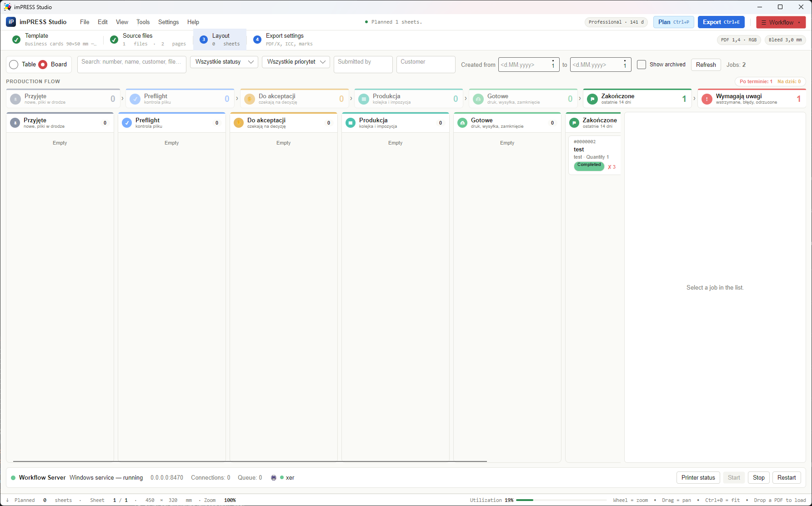The width and height of the screenshot is (812, 506).
Task: Click the Refresh button
Action: coord(706,65)
